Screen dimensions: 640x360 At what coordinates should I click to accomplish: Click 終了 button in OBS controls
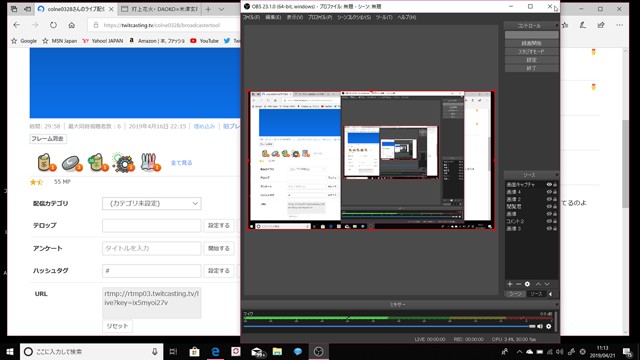coord(531,69)
